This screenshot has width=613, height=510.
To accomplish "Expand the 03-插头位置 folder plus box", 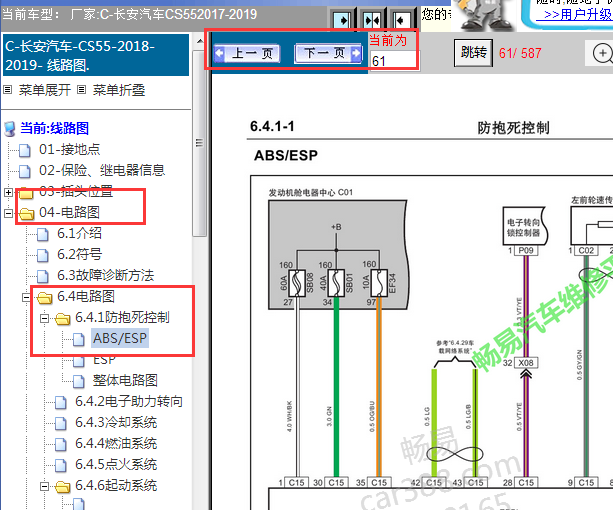I will point(8,192).
